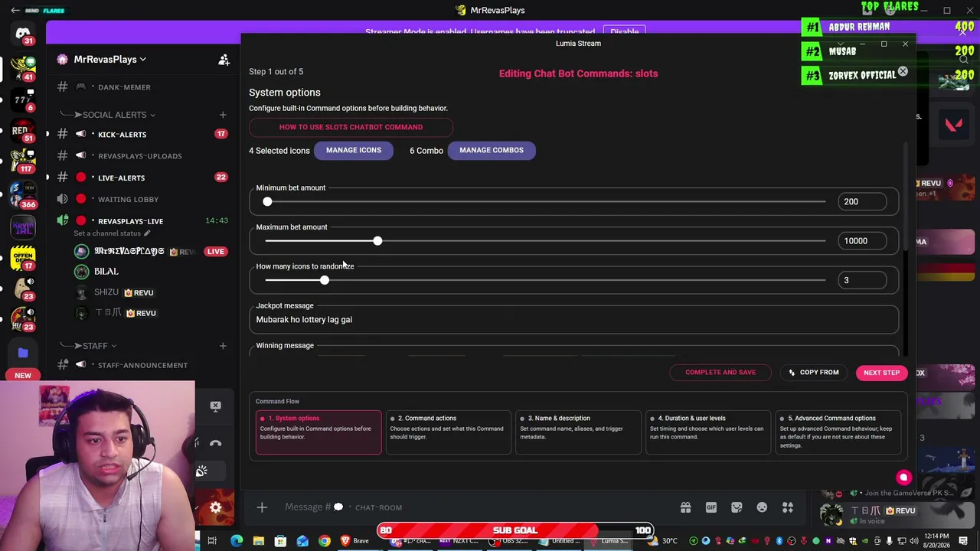Screen dimensions: 980x551
Task: Go back using Discord's back arrow
Action: [15, 10]
